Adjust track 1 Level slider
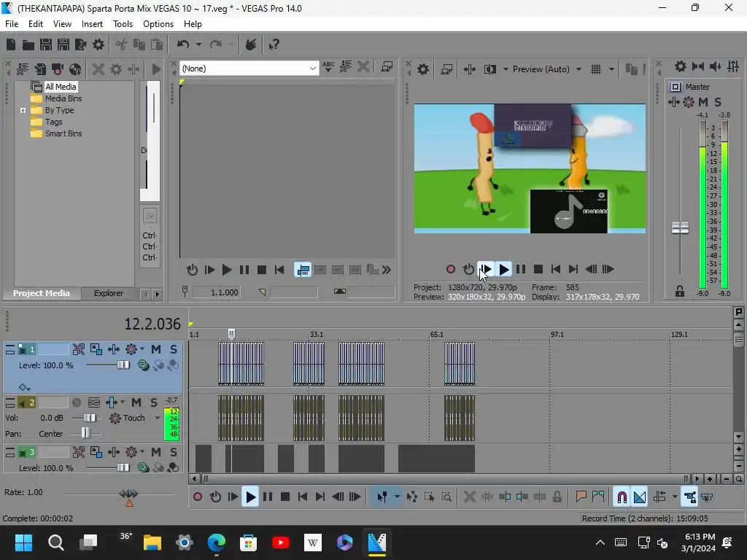 pyautogui.click(x=123, y=365)
